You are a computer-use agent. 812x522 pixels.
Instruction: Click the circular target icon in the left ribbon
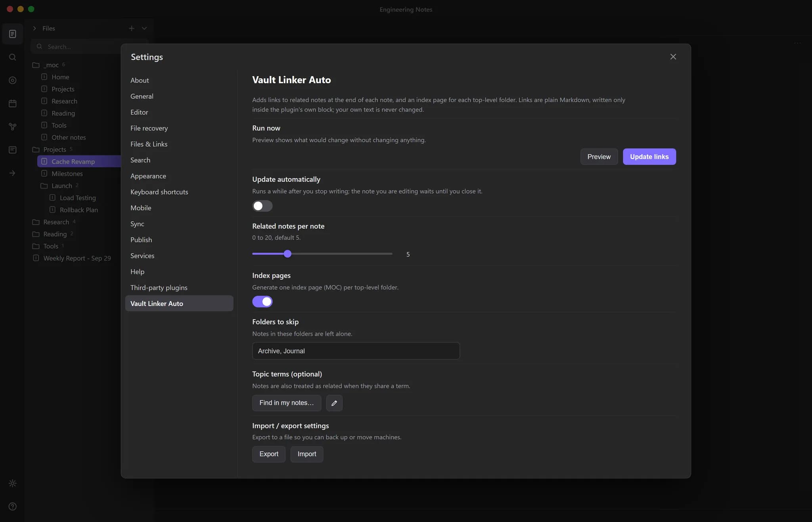pyautogui.click(x=12, y=80)
